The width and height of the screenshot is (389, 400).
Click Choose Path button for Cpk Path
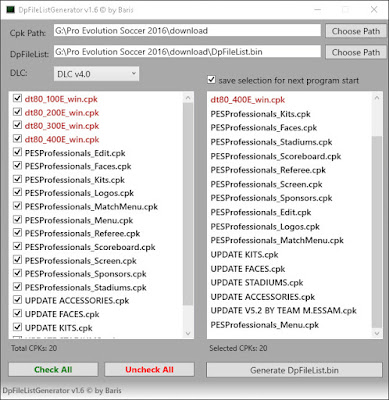(355, 31)
